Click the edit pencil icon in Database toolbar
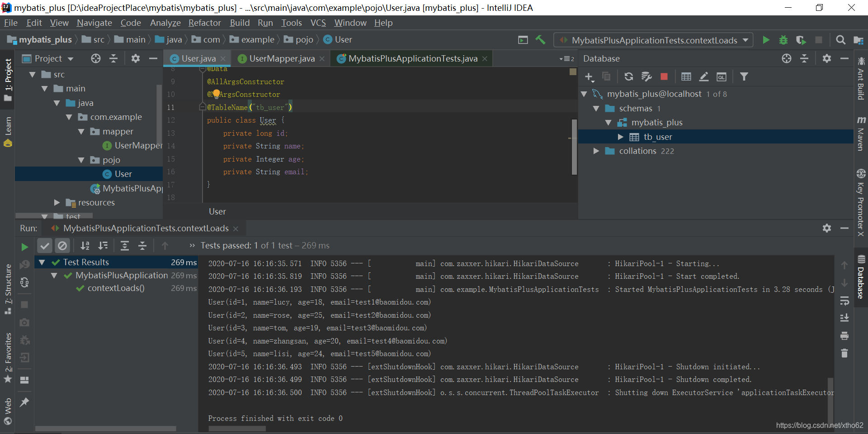The image size is (868, 434). [x=703, y=76]
